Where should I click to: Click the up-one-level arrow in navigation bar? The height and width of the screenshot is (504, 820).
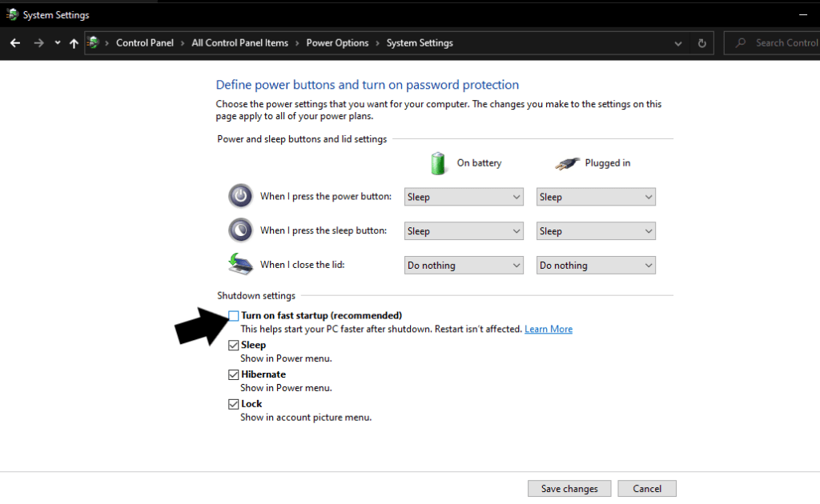point(73,42)
